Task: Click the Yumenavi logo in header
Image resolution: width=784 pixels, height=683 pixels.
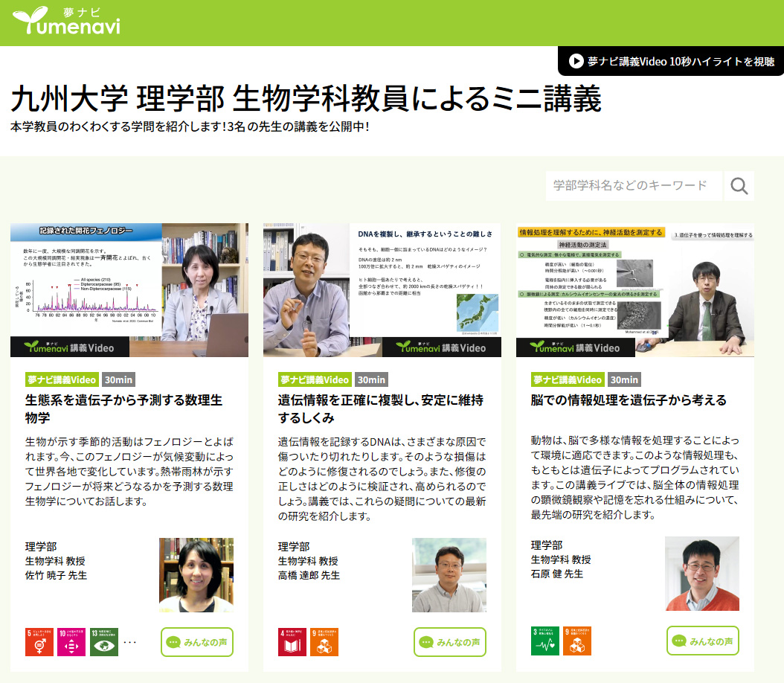Action: 66,22
